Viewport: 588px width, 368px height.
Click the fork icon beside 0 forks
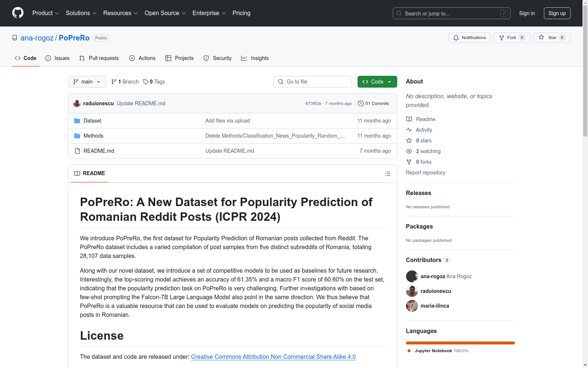point(409,162)
